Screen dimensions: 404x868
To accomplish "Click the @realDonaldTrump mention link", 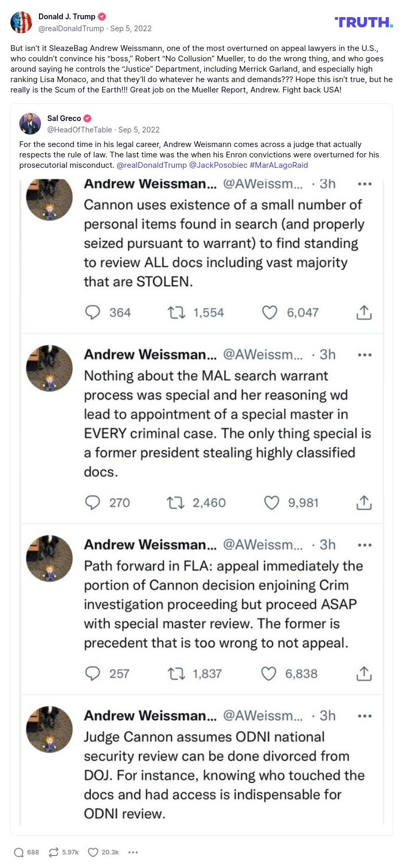I will 151,165.
